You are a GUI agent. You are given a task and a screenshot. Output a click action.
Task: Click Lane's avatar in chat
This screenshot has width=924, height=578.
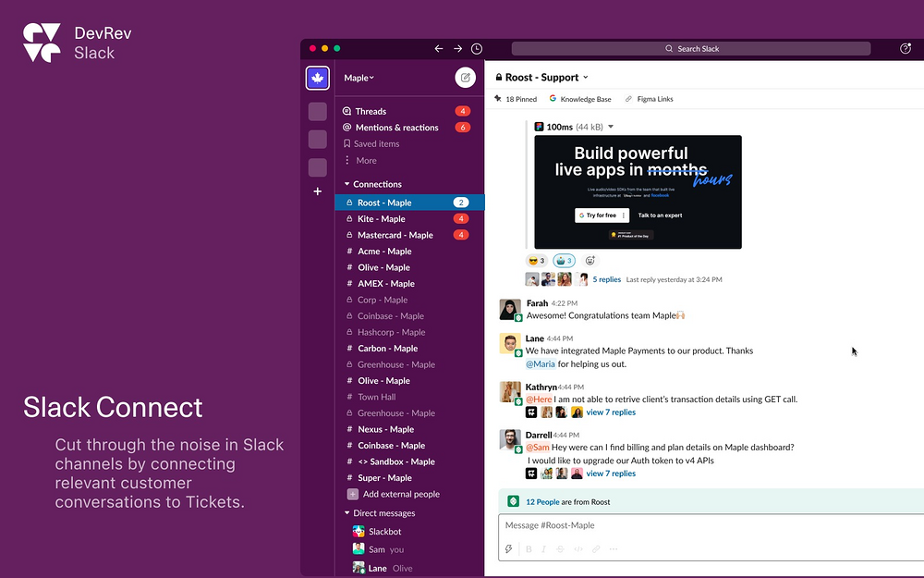pos(510,344)
